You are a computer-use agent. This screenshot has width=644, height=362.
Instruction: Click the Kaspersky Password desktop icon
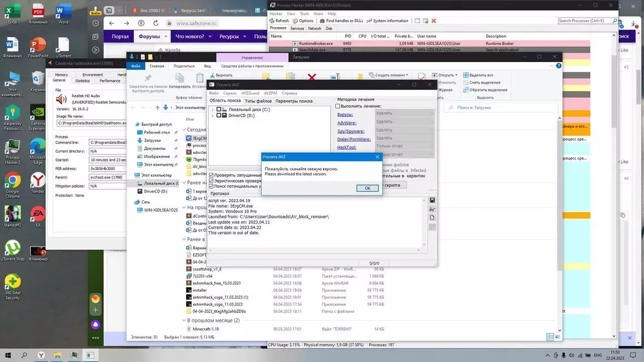[12, 118]
